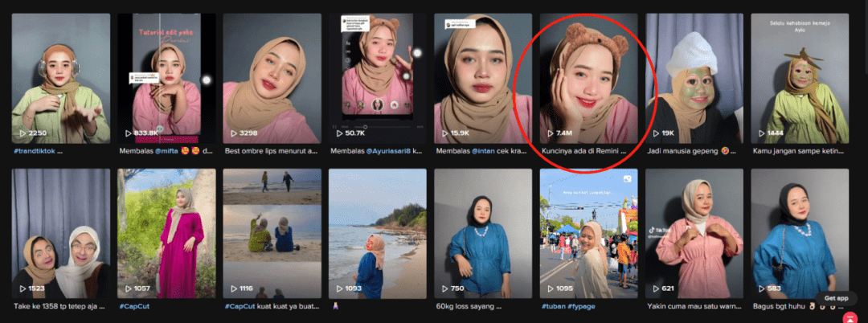Click the play icon next to 583 views
Image resolution: width=868 pixels, height=323 pixels.
coord(762,288)
